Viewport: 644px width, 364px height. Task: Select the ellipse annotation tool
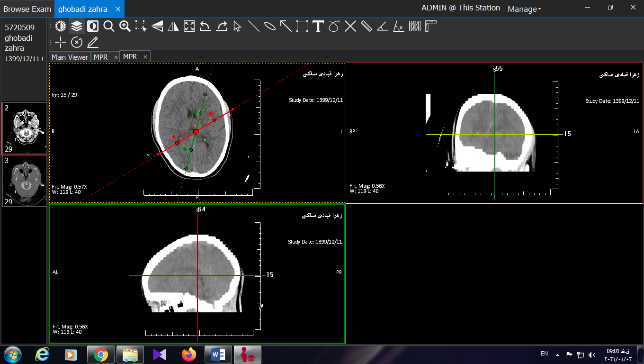click(x=270, y=27)
